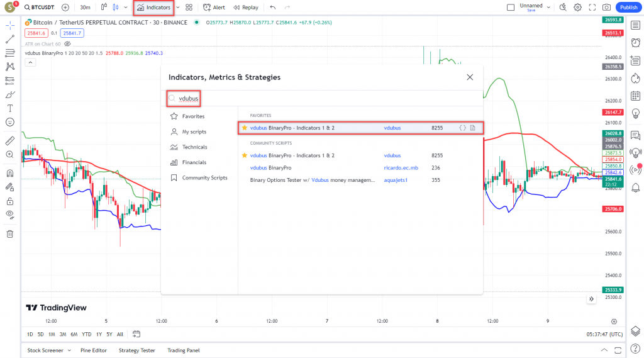644x358 pixels.
Task: Expand the Stock Screener dropdown arrow
Action: pyautogui.click(x=69, y=350)
